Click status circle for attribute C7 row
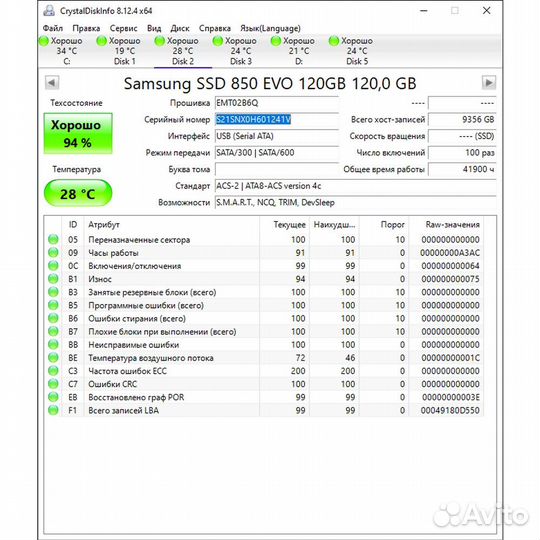This screenshot has width=540, height=540. 53,384
